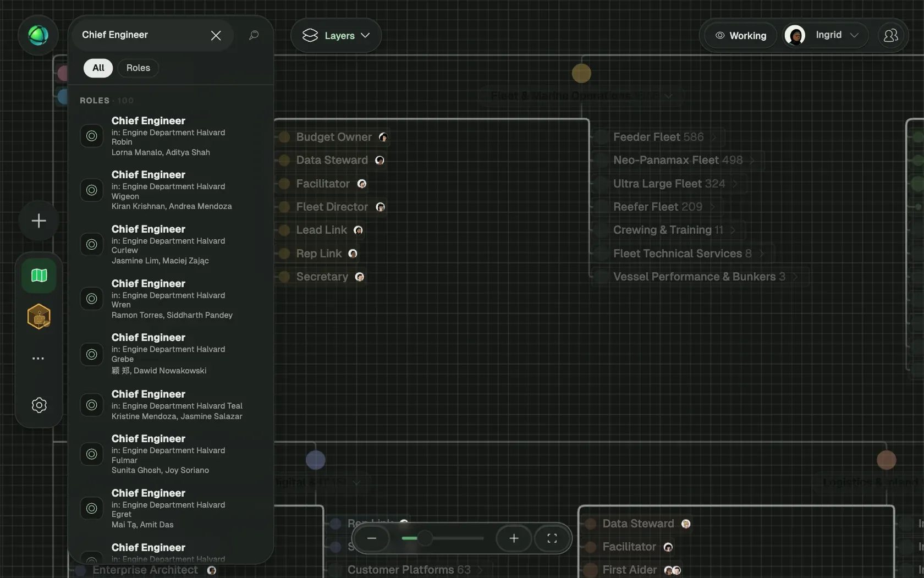Click the Layers button
The height and width of the screenshot is (578, 924).
point(336,35)
